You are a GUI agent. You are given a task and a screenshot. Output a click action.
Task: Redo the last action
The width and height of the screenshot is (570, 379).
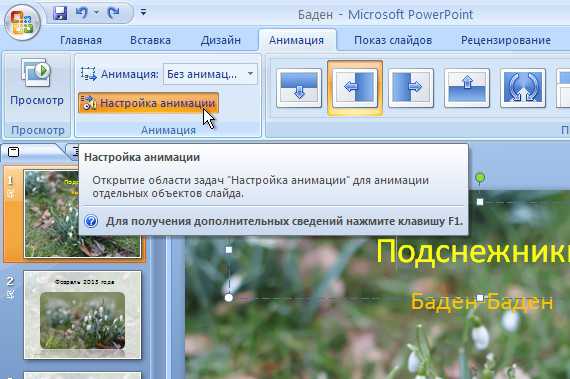[x=114, y=13]
